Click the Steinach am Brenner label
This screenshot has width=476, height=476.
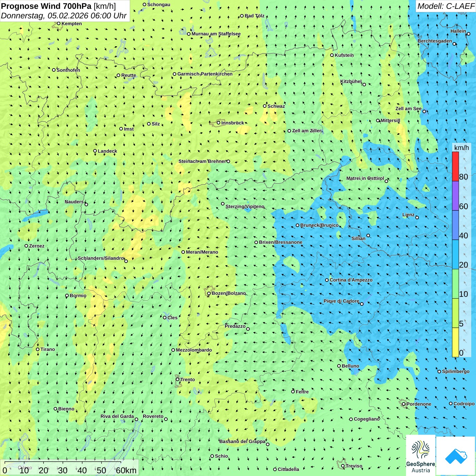202,161
